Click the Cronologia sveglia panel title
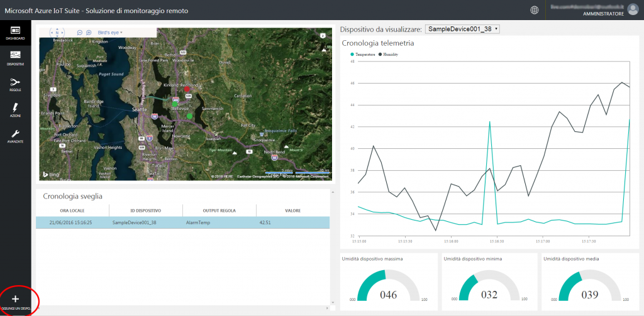The width and height of the screenshot is (644, 316). tap(73, 197)
